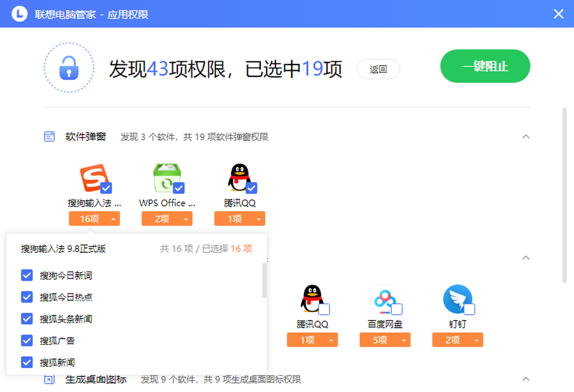Click the 软件弹窗 section icon
The width and height of the screenshot is (574, 392).
(49, 136)
